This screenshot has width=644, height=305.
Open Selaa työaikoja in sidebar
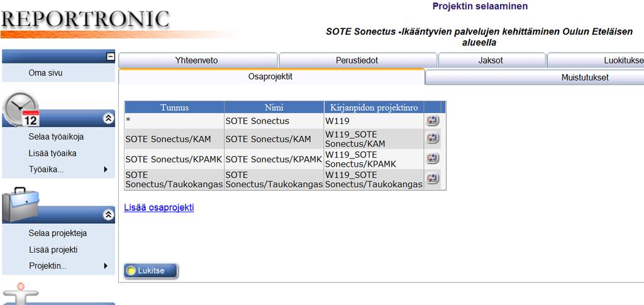click(x=56, y=136)
